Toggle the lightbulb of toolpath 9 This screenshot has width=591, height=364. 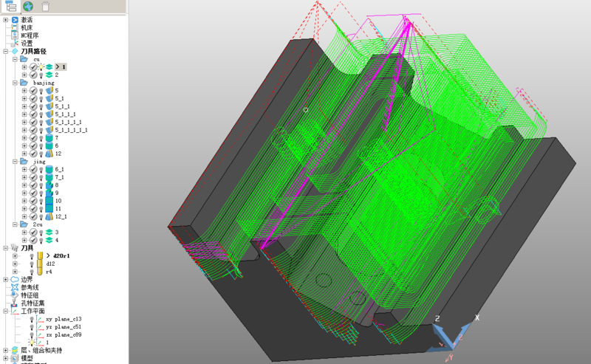pyautogui.click(x=41, y=193)
